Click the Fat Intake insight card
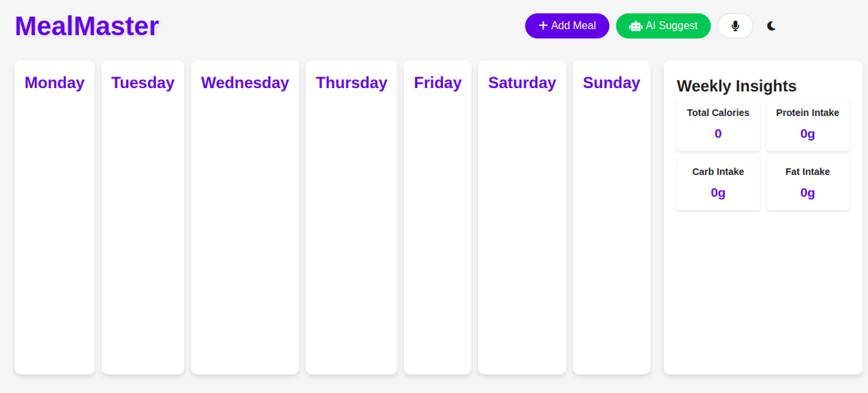Image resolution: width=868 pixels, height=393 pixels. click(808, 184)
